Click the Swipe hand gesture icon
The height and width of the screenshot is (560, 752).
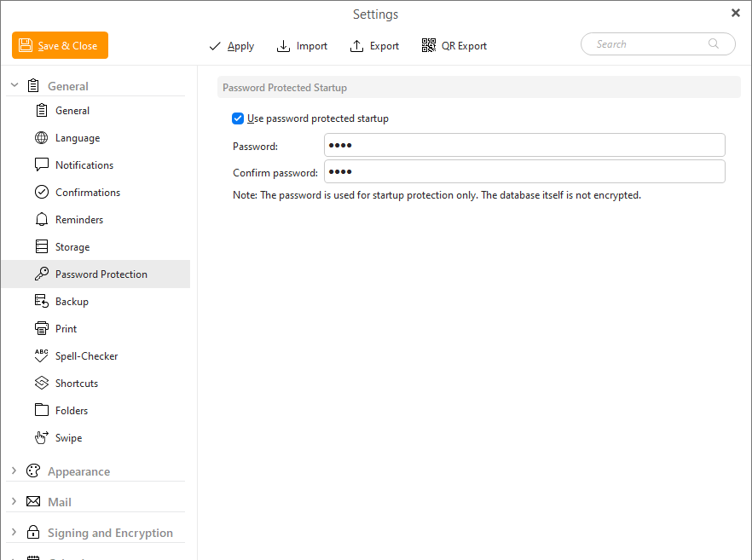(41, 438)
